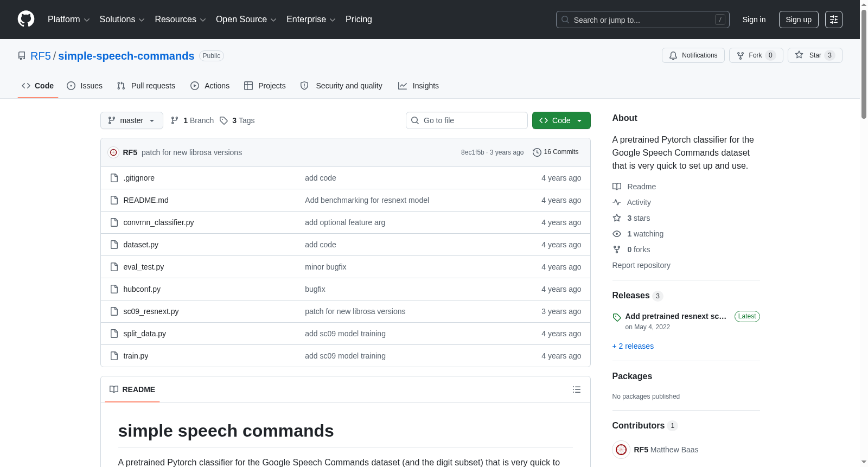Switch to the Issues tab
Viewport: 868px width, 467px height.
click(x=85, y=86)
